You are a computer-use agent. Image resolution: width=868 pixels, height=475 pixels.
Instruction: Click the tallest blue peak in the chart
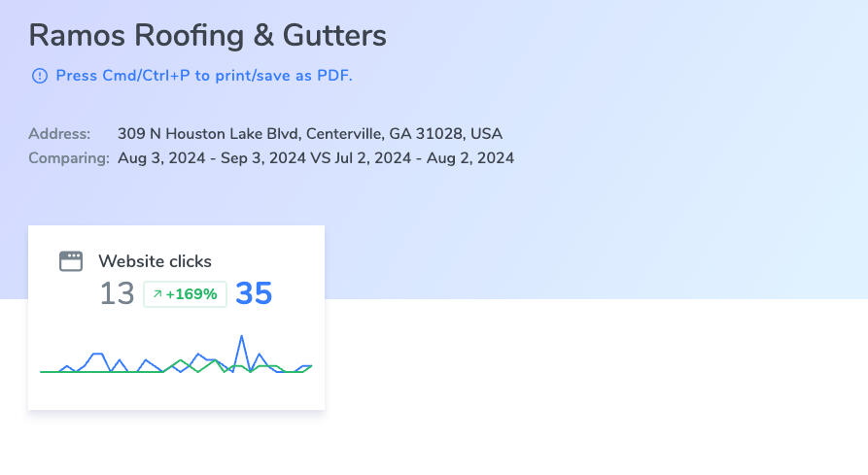click(241, 336)
